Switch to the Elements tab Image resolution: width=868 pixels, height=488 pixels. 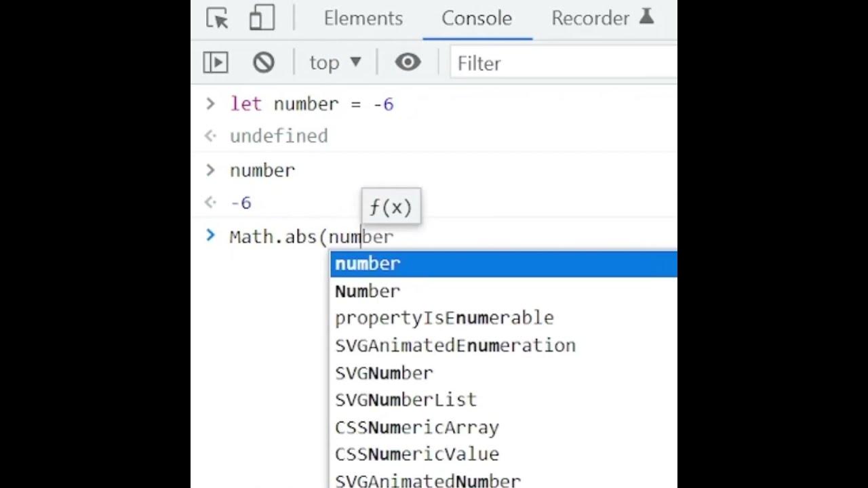point(363,18)
